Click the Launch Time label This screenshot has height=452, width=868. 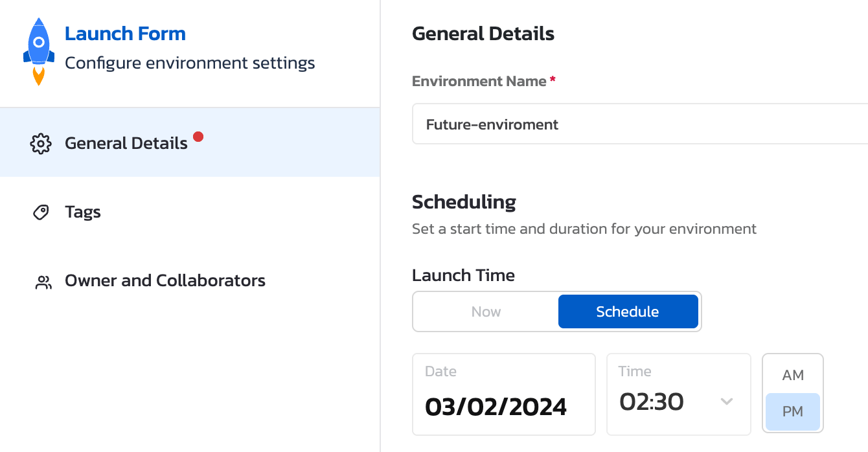(463, 275)
